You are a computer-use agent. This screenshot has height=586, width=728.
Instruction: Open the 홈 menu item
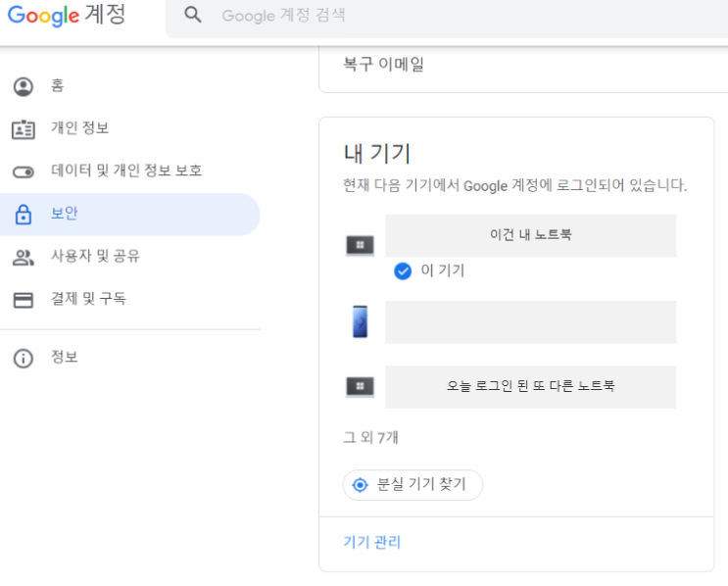tap(58, 86)
